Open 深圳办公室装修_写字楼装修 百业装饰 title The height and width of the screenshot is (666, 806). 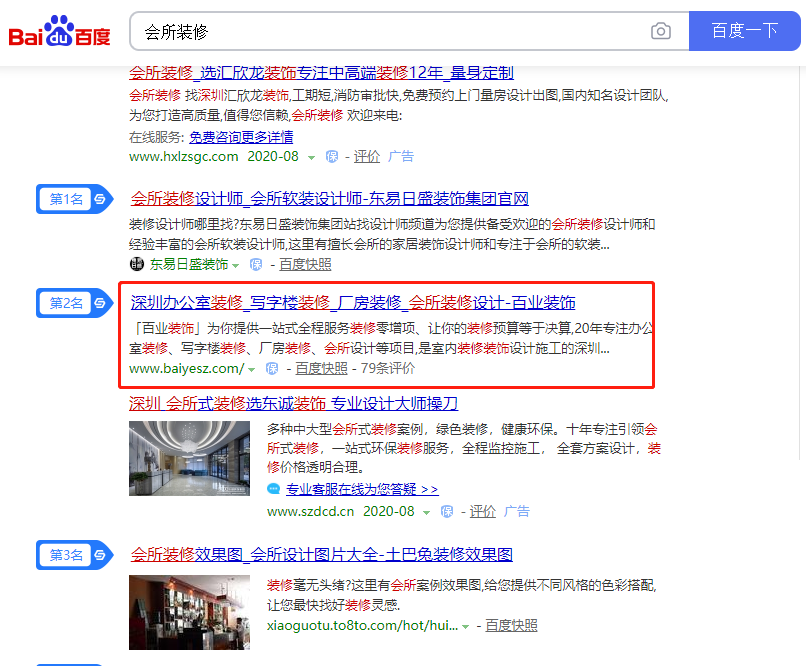click(x=353, y=303)
